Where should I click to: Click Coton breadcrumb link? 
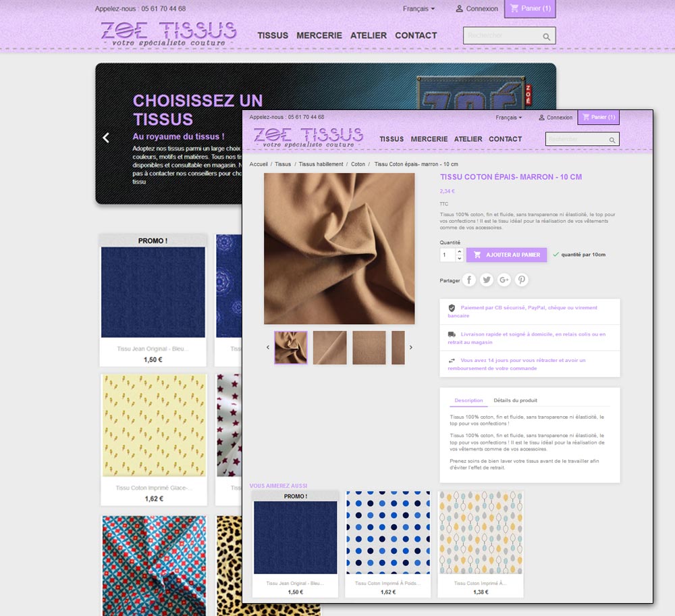tap(358, 164)
